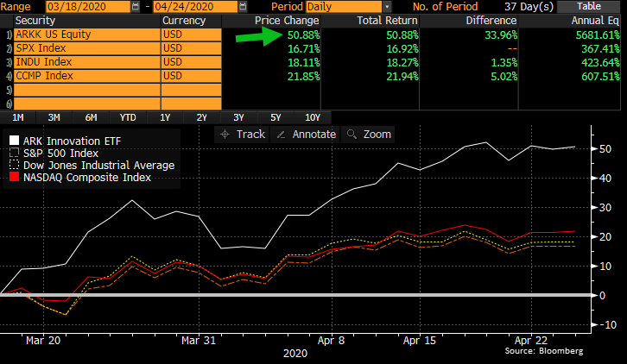Edit the start date 03/18/2020 field
This screenshot has width=627, height=364.
tap(88, 7)
